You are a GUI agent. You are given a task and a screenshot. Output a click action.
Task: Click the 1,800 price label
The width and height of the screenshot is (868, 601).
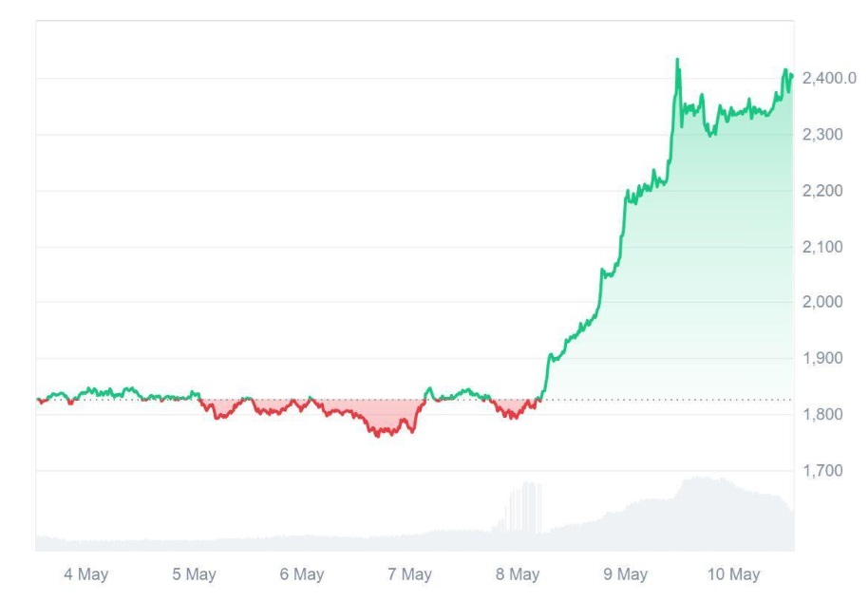pos(822,415)
